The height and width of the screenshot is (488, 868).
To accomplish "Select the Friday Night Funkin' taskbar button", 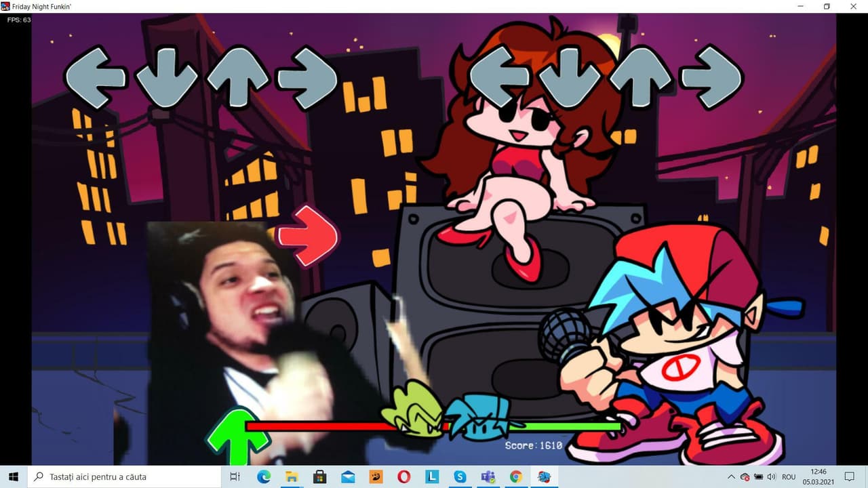I will (544, 476).
